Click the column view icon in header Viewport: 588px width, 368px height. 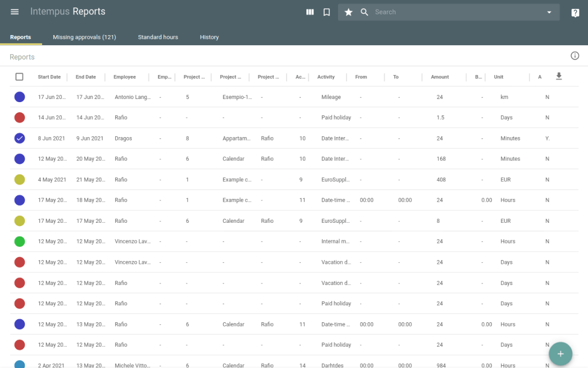click(310, 12)
